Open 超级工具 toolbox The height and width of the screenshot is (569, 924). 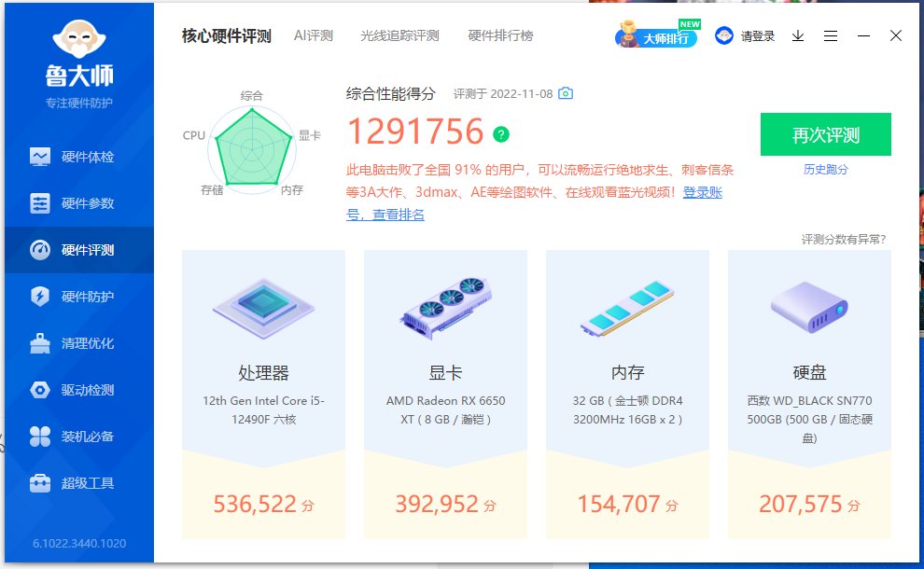click(79, 483)
